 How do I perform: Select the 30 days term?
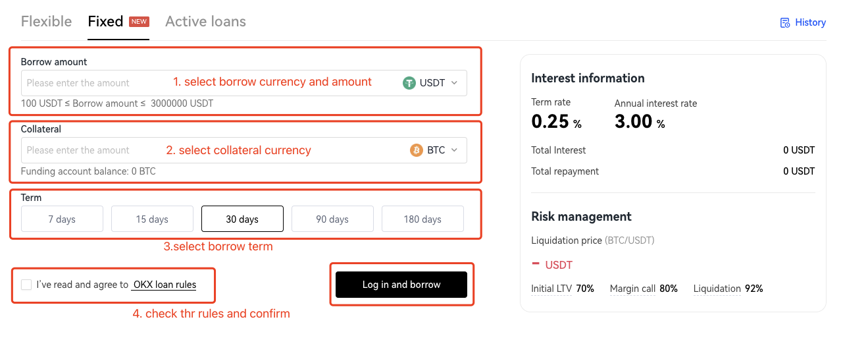(242, 219)
